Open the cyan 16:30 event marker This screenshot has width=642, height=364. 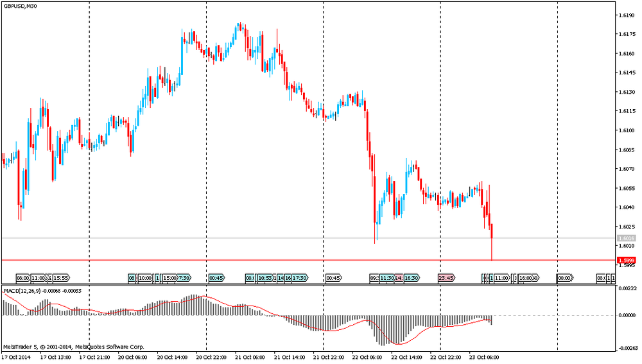pos(412,278)
